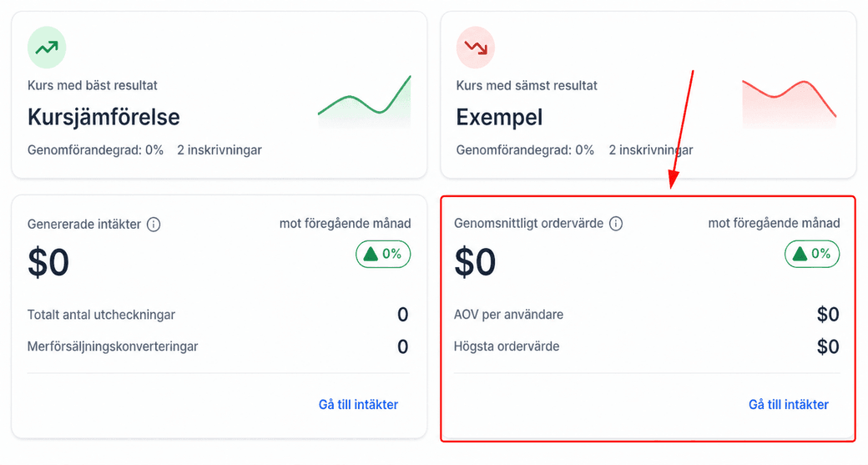This screenshot has width=868, height=465.
Task: Select the Kursjämförelse course title
Action: point(103,118)
